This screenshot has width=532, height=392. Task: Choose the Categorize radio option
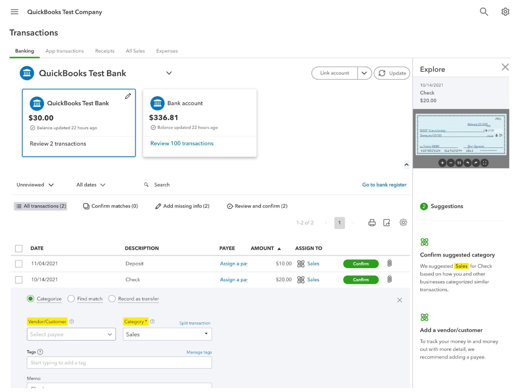(x=31, y=299)
